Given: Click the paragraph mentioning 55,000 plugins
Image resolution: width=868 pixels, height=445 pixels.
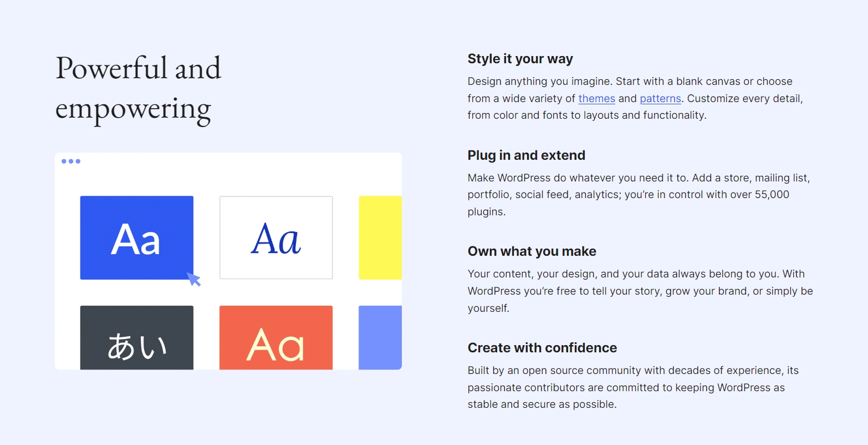Looking at the screenshot, I should click(637, 195).
